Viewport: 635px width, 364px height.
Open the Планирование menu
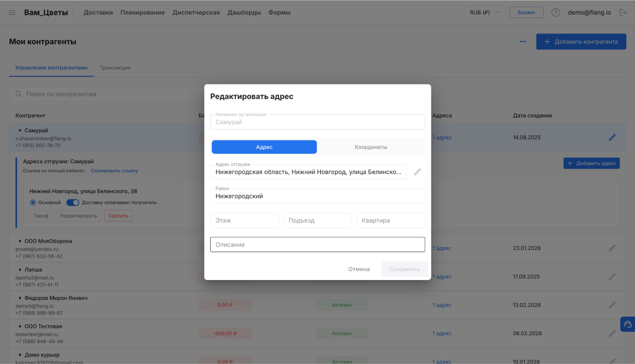click(x=142, y=12)
